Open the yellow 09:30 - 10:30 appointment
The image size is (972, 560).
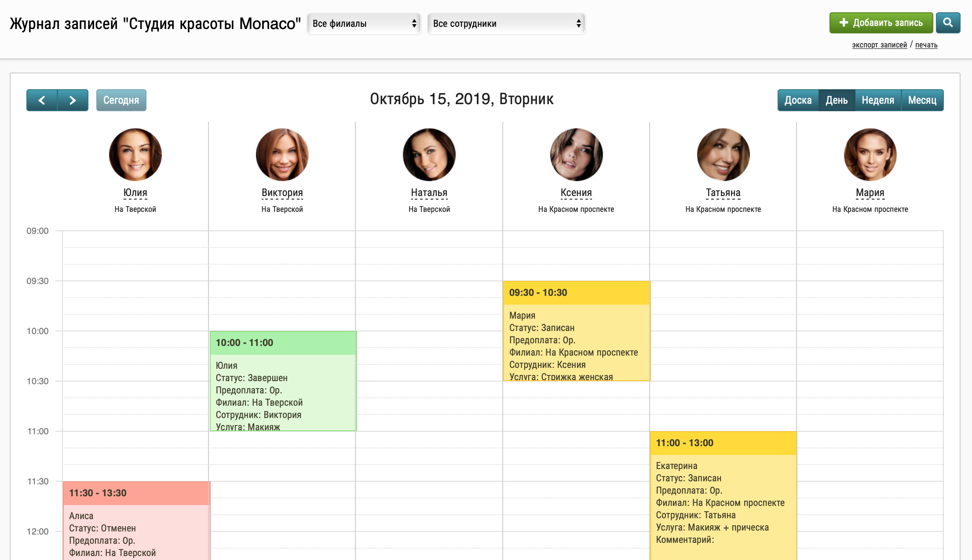576,331
